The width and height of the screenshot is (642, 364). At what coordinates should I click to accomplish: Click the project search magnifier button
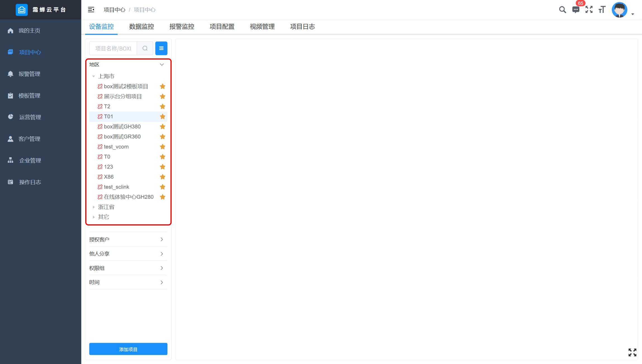pos(145,48)
